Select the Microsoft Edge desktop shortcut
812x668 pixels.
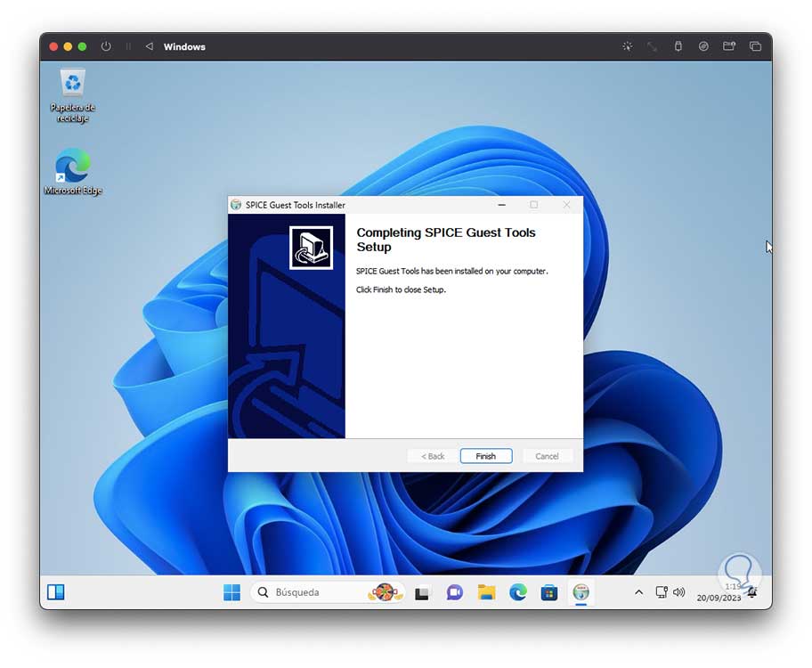coord(72,172)
